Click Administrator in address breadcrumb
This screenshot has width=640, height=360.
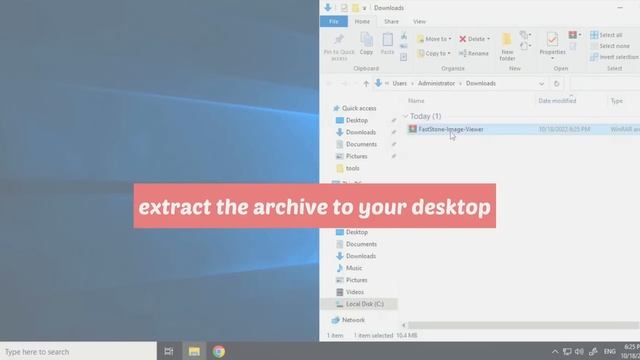coord(436,83)
